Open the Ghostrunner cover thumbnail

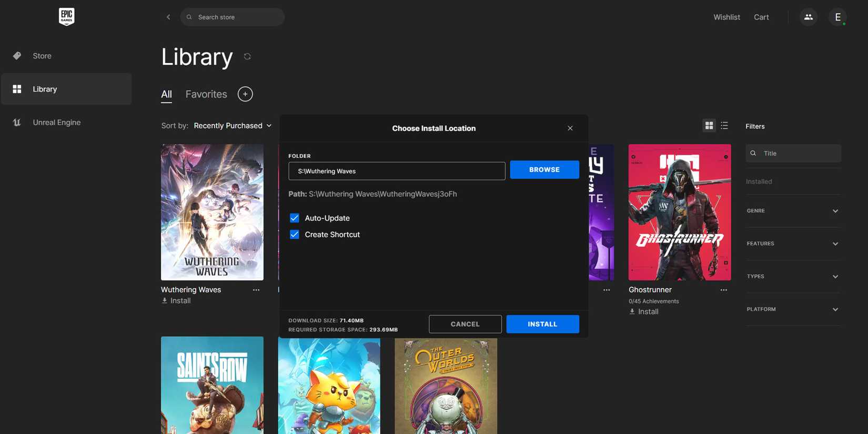[x=680, y=212]
